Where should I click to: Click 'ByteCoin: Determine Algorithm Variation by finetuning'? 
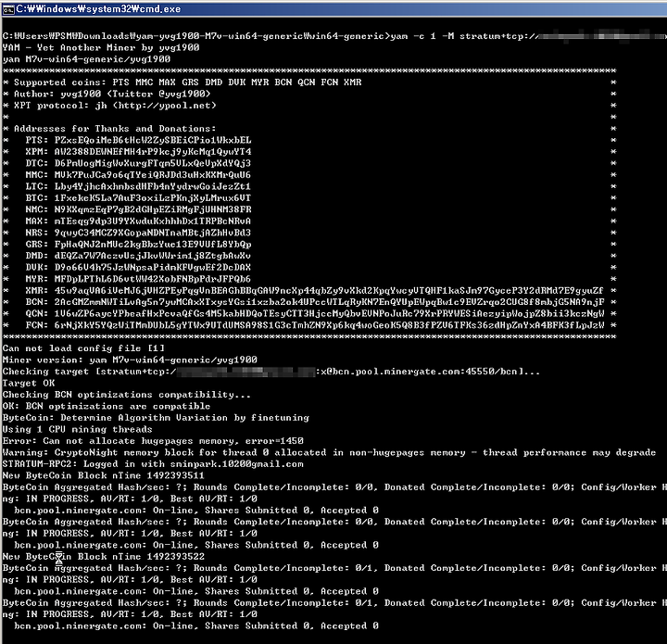156,418
